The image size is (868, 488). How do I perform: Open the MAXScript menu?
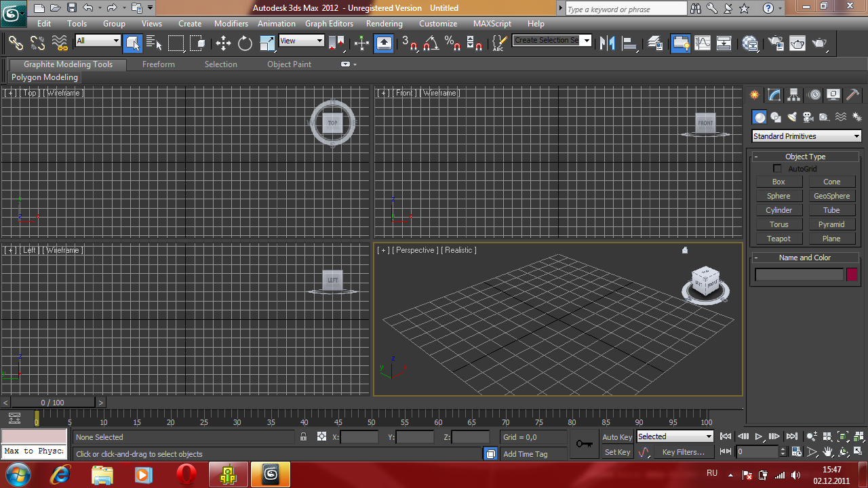pos(492,24)
